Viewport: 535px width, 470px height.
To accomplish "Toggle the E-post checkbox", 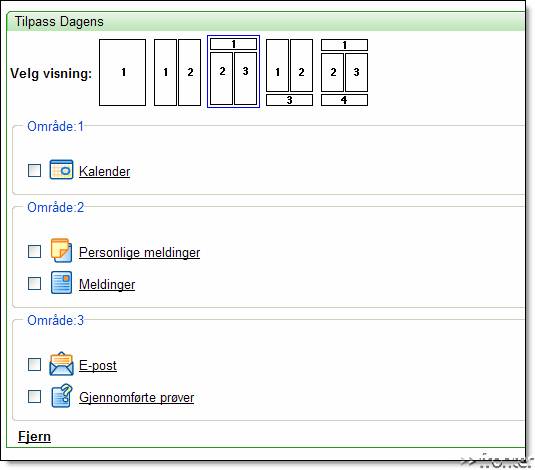I will (x=34, y=365).
